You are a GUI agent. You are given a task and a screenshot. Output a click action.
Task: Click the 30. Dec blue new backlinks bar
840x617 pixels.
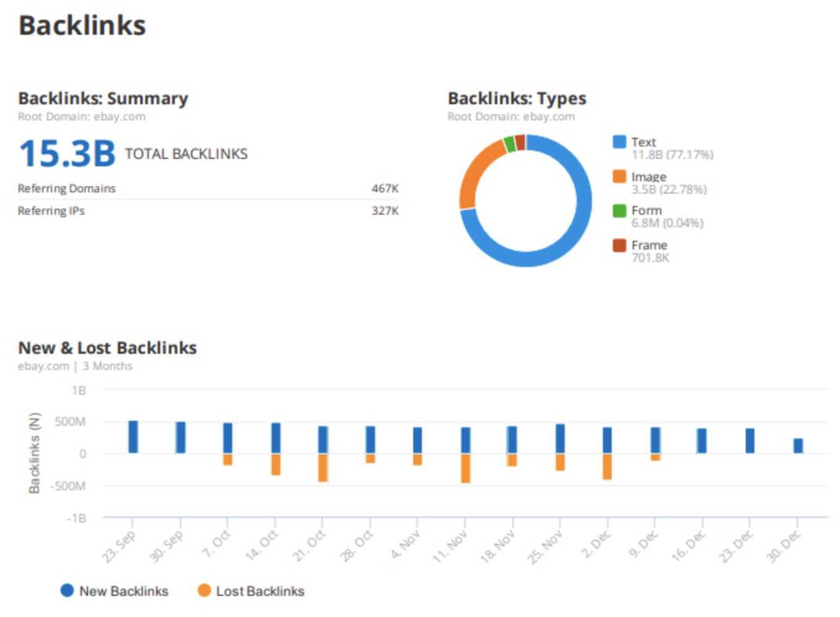(x=798, y=446)
